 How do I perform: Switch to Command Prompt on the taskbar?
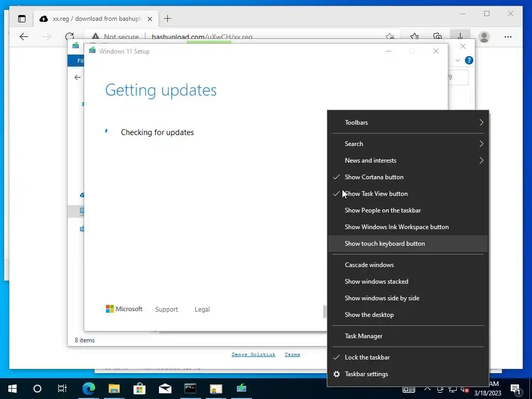click(190, 389)
